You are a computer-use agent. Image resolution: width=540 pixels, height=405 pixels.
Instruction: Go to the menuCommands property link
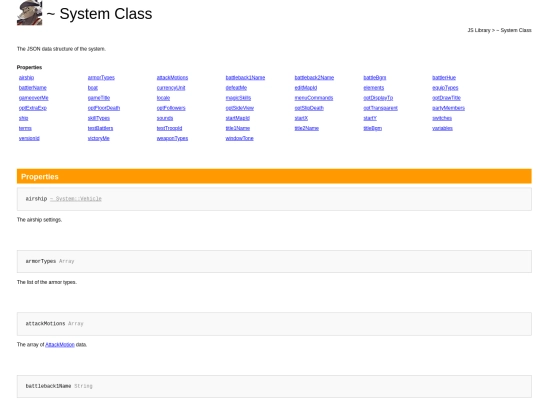click(314, 98)
